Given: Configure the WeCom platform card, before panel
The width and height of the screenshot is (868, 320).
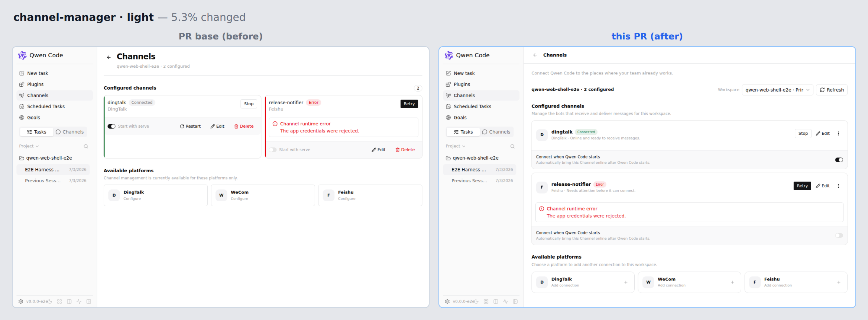Looking at the screenshot, I should [263, 195].
